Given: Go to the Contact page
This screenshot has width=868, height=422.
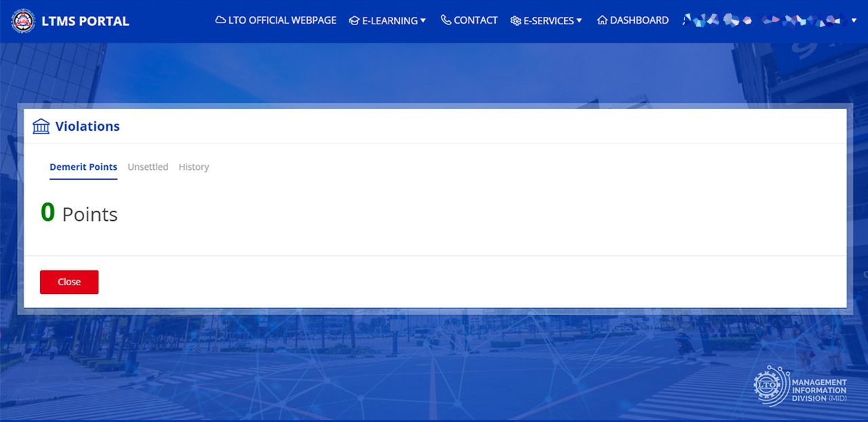Looking at the screenshot, I should click(475, 20).
